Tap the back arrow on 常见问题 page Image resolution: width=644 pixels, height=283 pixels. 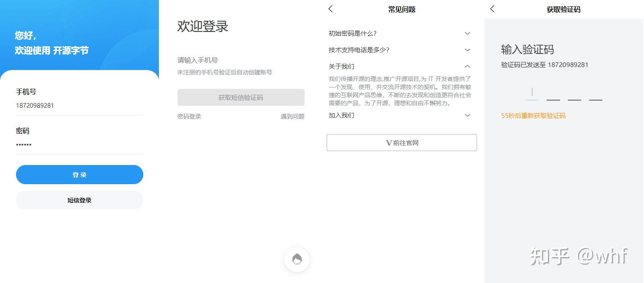pos(330,9)
